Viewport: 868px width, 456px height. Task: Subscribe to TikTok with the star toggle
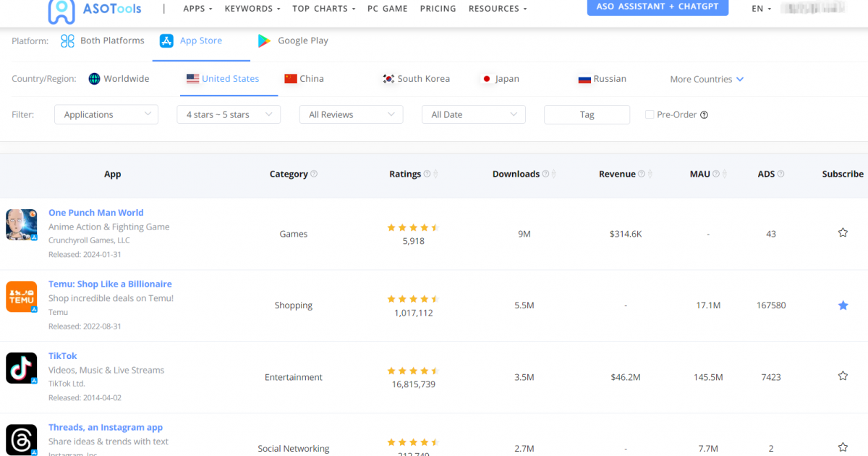pos(843,376)
